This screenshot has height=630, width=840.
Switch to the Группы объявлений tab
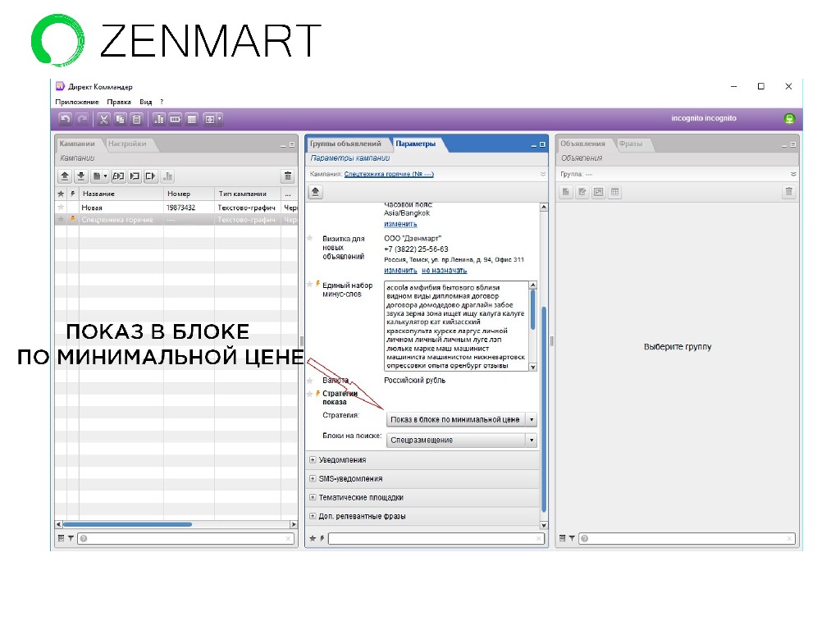[x=345, y=144]
